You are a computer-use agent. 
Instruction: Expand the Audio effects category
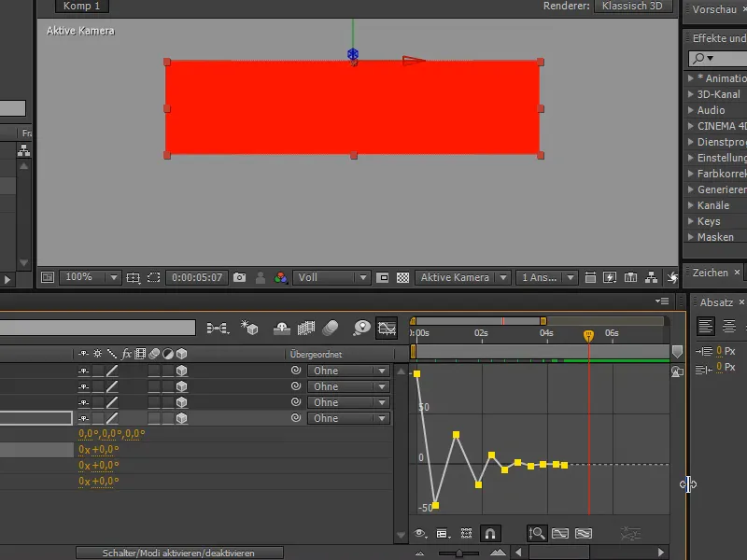(691, 110)
